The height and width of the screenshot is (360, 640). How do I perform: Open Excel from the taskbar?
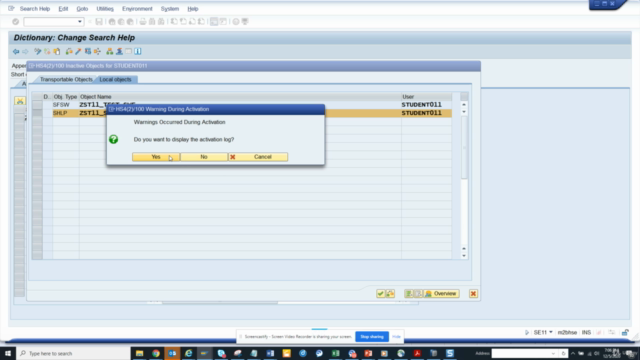tap(336, 353)
